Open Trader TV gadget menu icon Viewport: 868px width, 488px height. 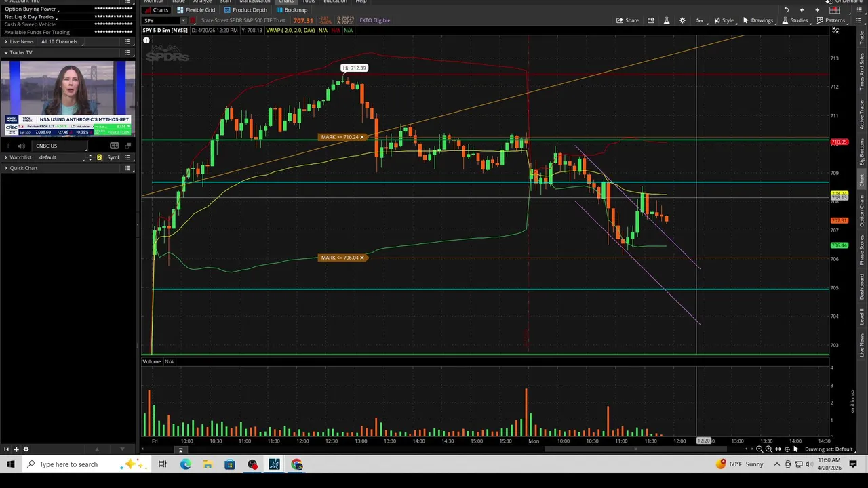tap(127, 52)
